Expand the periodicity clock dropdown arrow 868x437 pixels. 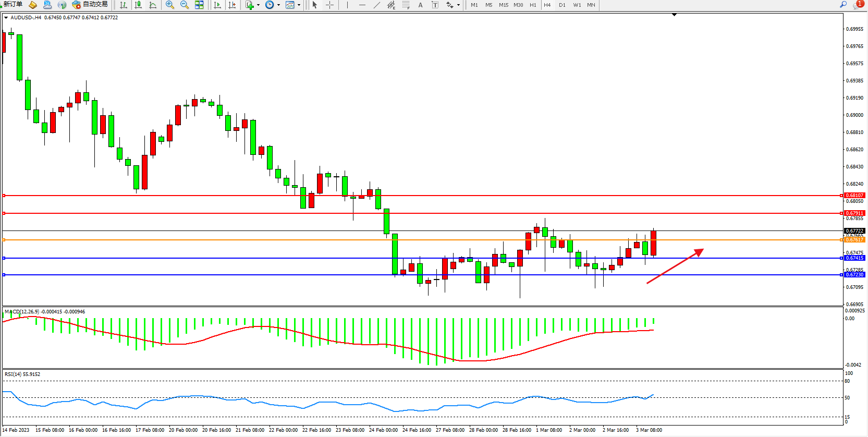(278, 5)
